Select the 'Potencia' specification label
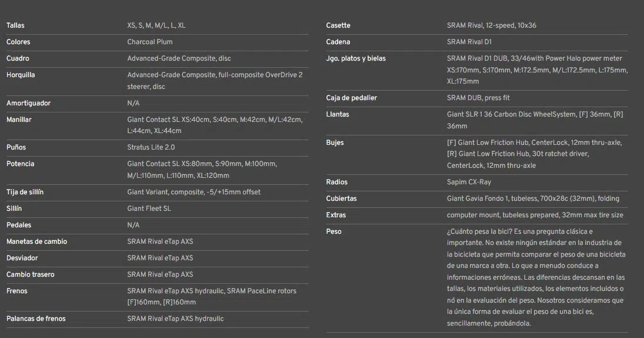 20,164
